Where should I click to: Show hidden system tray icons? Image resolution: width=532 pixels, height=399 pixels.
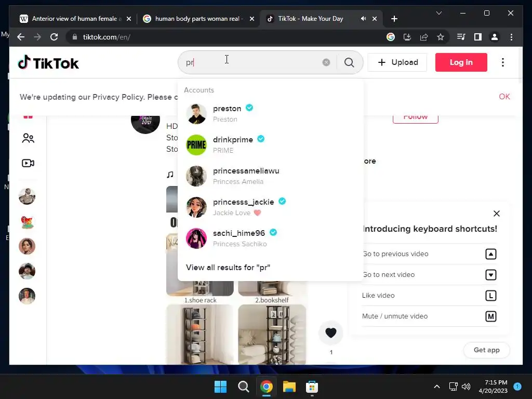[x=436, y=387]
